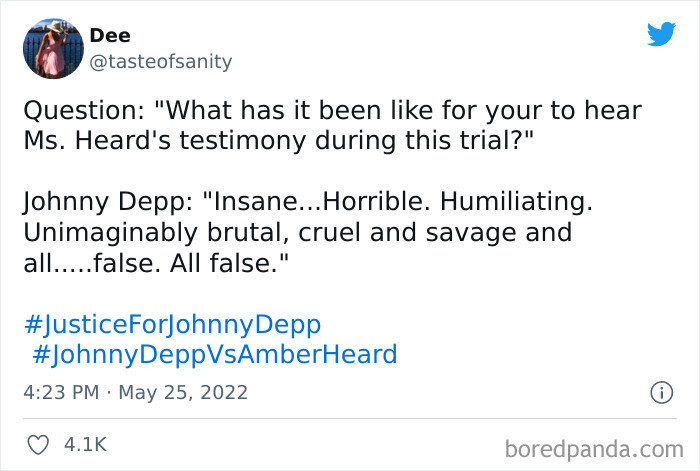Click the word Question starting the tweet
The height and width of the screenshot is (471, 700).
click(83, 111)
